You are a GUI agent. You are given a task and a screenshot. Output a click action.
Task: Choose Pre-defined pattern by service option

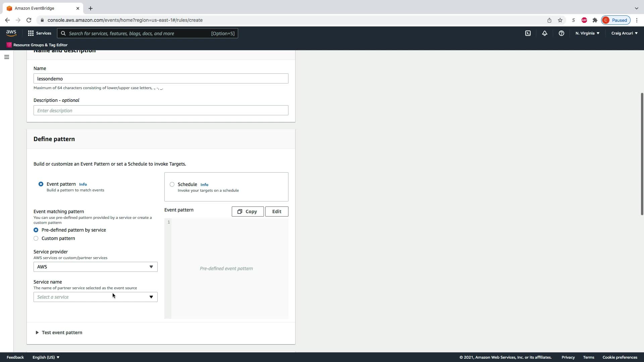click(x=36, y=230)
